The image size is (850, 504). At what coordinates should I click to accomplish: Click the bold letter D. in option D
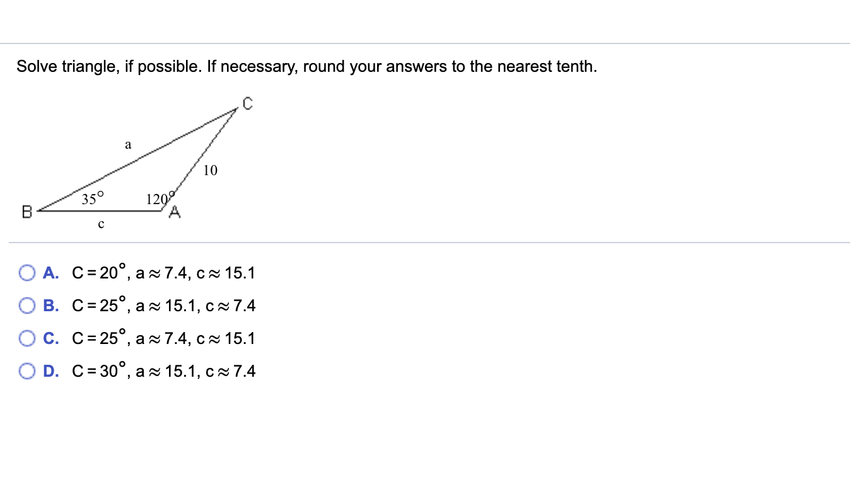[x=51, y=370]
